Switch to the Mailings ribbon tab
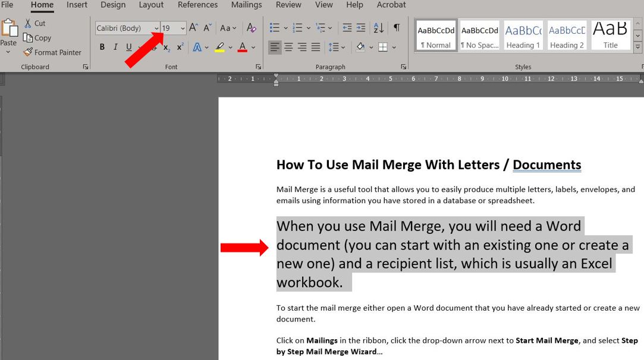This screenshot has height=360, width=644. click(x=246, y=5)
